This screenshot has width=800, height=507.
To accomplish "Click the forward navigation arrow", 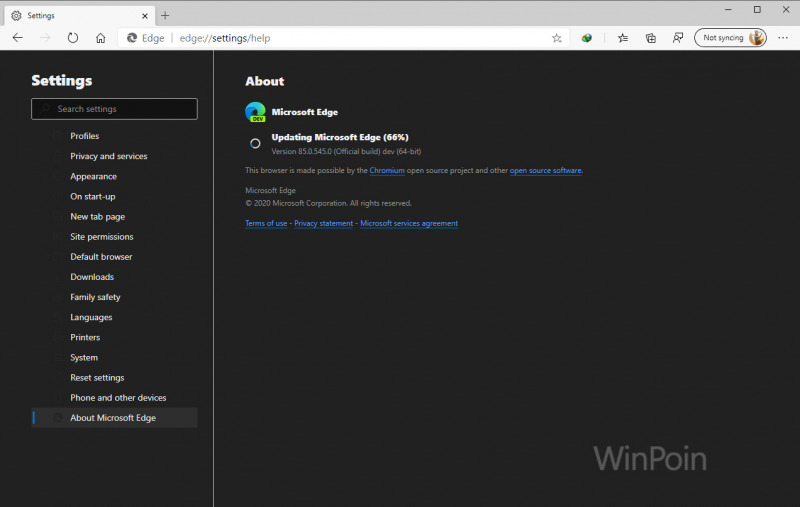I will (x=45, y=38).
